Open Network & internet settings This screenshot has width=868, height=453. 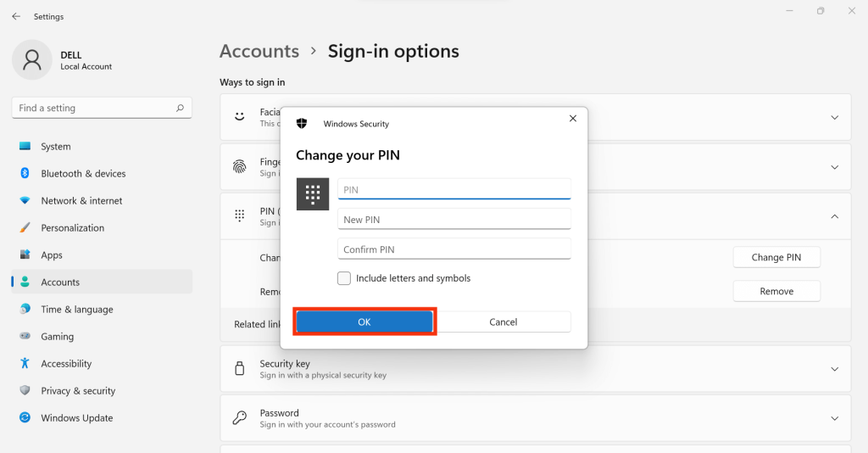click(102, 200)
